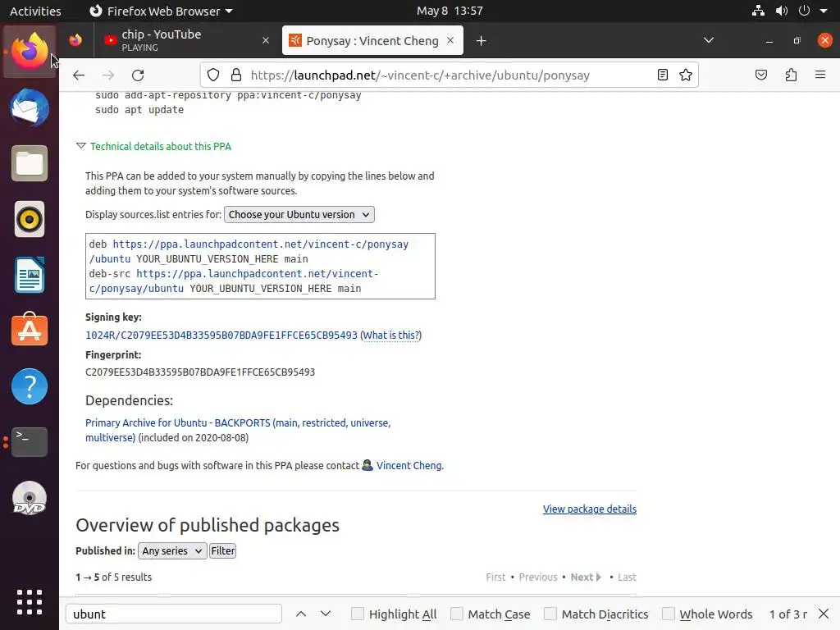840x630 pixels.
Task: Open tracking protection shield icon
Action: [x=213, y=75]
